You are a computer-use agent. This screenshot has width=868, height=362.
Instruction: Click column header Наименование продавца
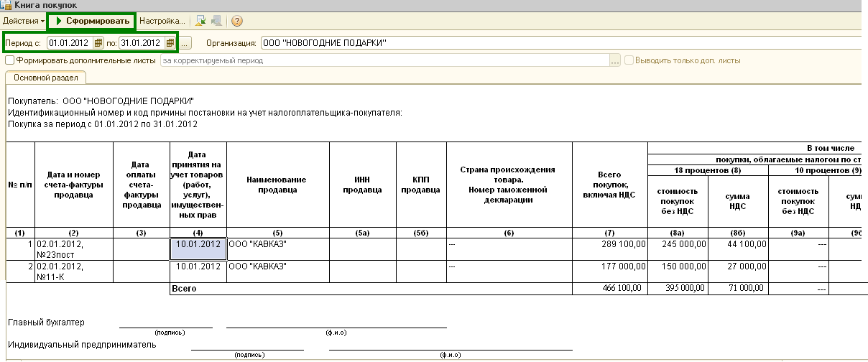coord(278,185)
